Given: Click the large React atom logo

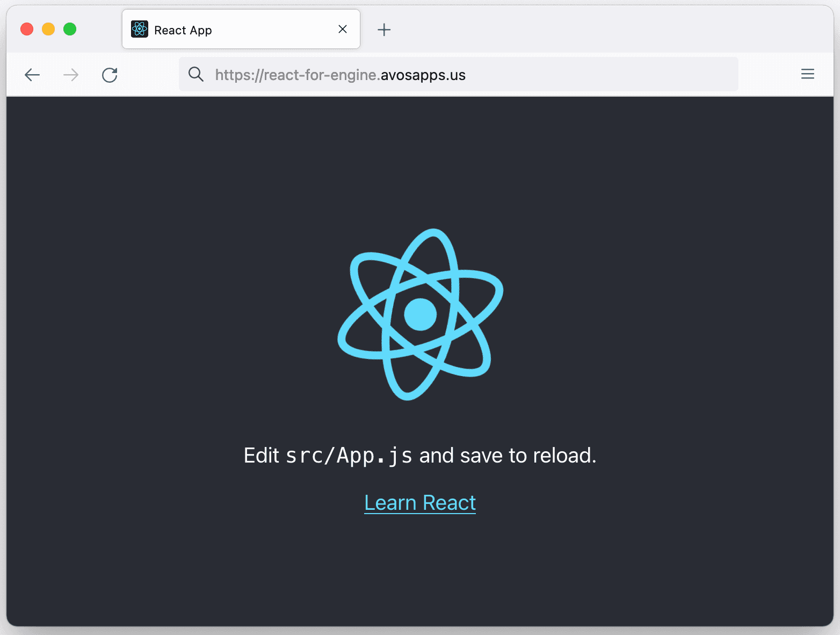Looking at the screenshot, I should [420, 314].
